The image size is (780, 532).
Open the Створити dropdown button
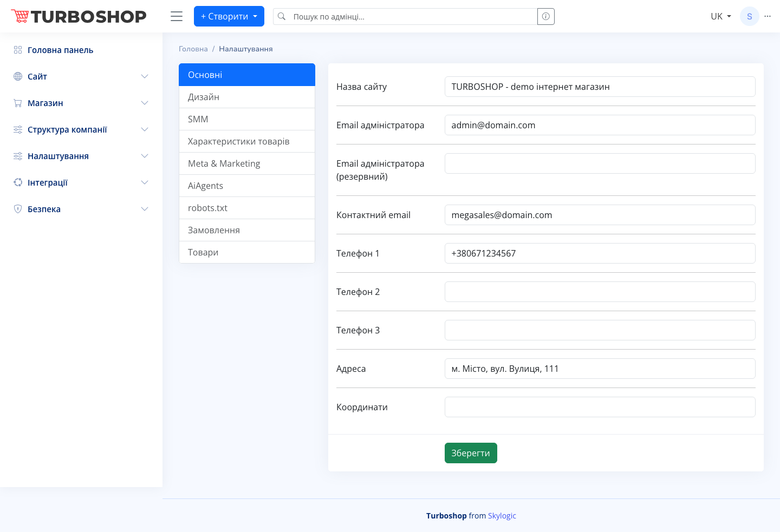click(229, 16)
